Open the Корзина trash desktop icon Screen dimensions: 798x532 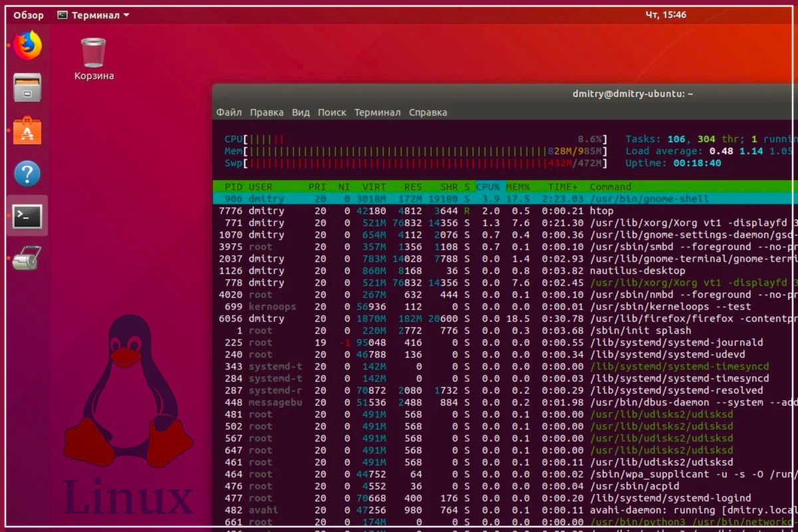(94, 59)
